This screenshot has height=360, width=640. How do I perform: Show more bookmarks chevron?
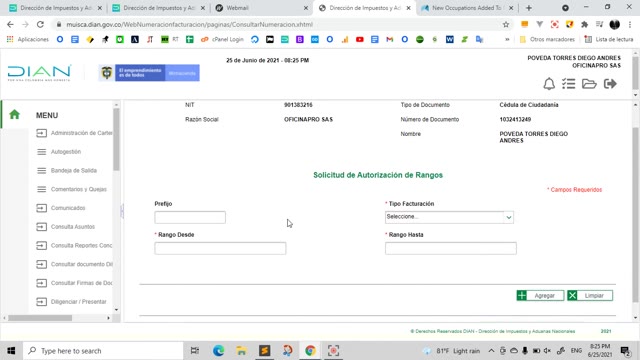click(507, 40)
